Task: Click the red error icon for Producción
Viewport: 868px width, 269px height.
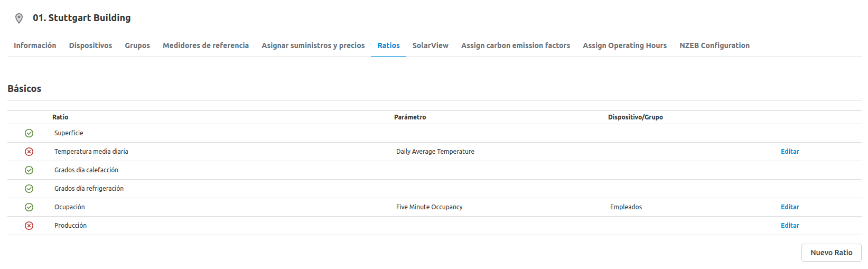Action: click(x=29, y=226)
